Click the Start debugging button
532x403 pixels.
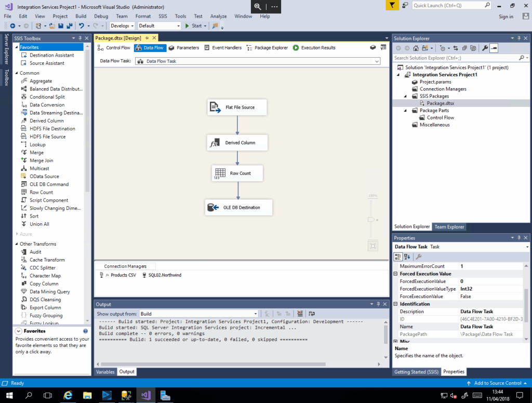195,25
